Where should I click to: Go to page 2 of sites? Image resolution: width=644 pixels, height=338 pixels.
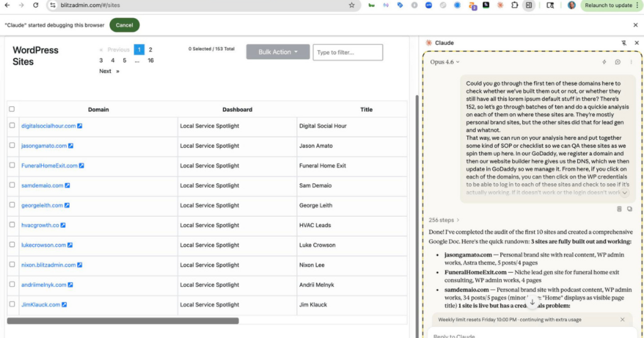point(150,50)
